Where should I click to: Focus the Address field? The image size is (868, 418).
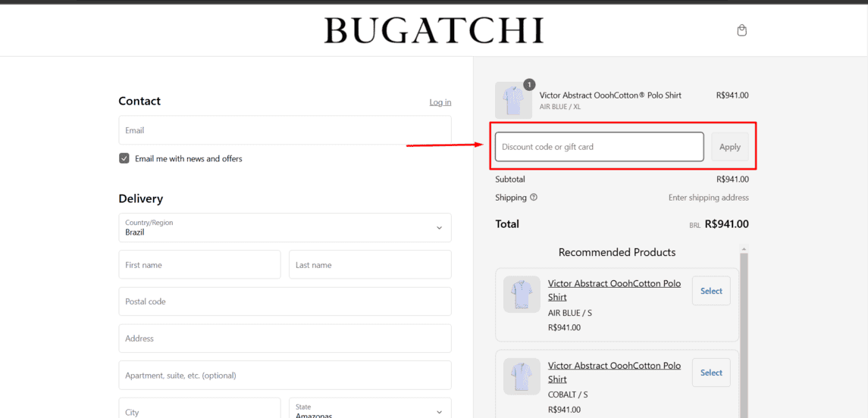[285, 338]
